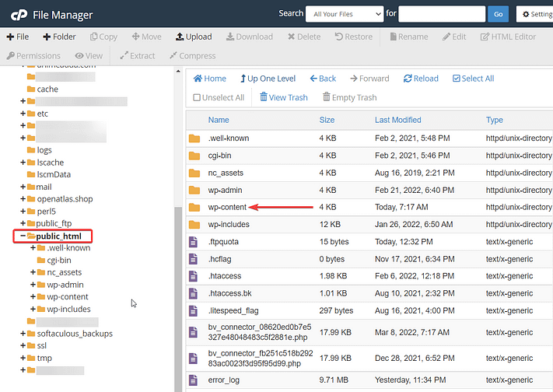This screenshot has height=392, width=553.
Task: Click the Copy toolbar button
Action: coord(103,37)
